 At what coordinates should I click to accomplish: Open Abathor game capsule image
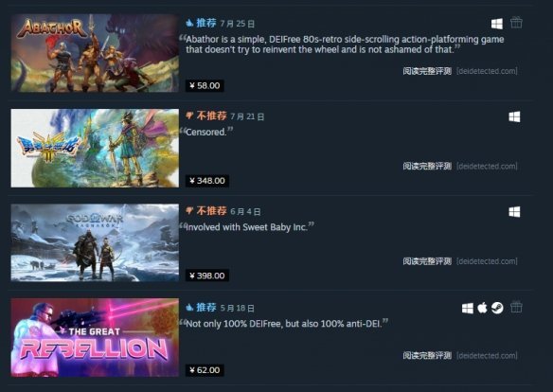click(95, 53)
